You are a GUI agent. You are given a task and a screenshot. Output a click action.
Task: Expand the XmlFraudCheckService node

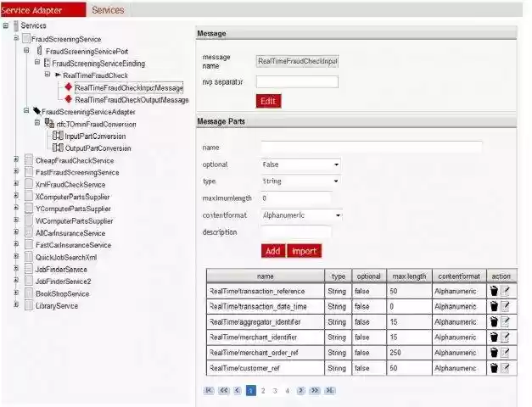pos(16,183)
